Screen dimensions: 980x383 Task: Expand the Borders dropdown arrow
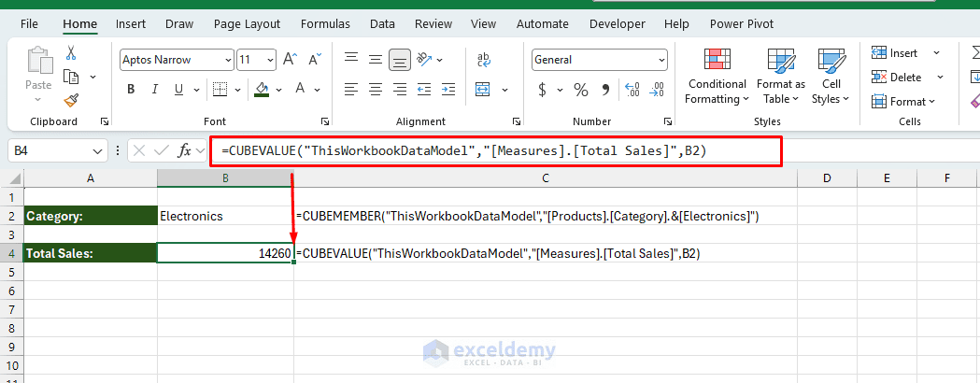(237, 90)
